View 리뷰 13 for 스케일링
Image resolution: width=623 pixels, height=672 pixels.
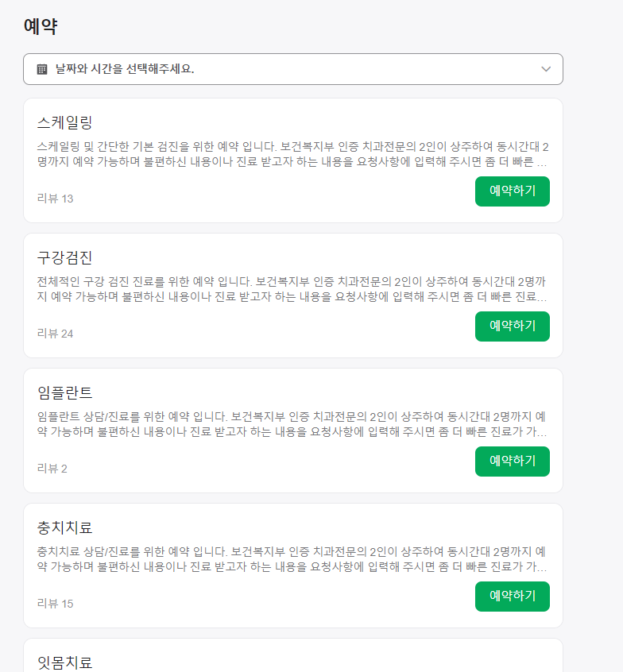point(56,199)
